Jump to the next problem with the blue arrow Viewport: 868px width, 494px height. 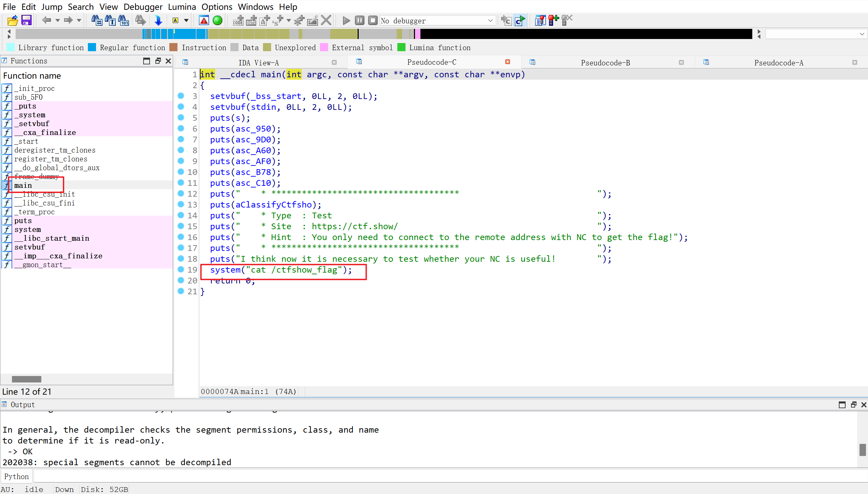click(158, 20)
